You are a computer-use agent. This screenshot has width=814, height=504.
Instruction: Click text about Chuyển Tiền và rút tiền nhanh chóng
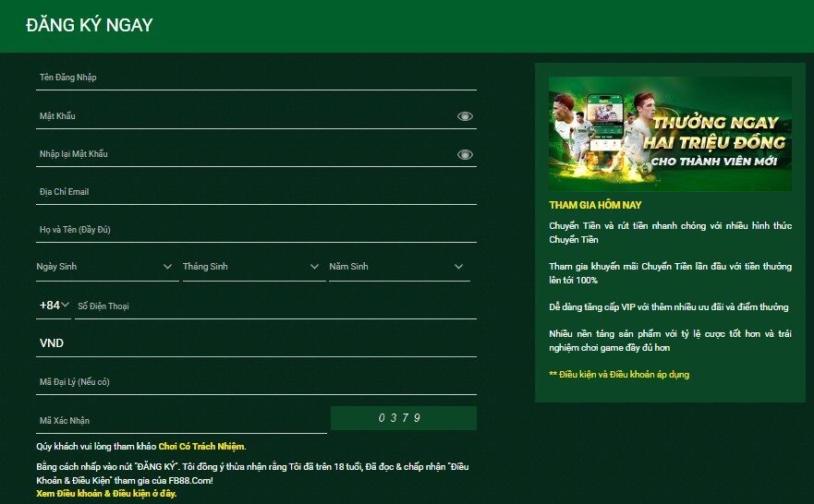tap(670, 233)
